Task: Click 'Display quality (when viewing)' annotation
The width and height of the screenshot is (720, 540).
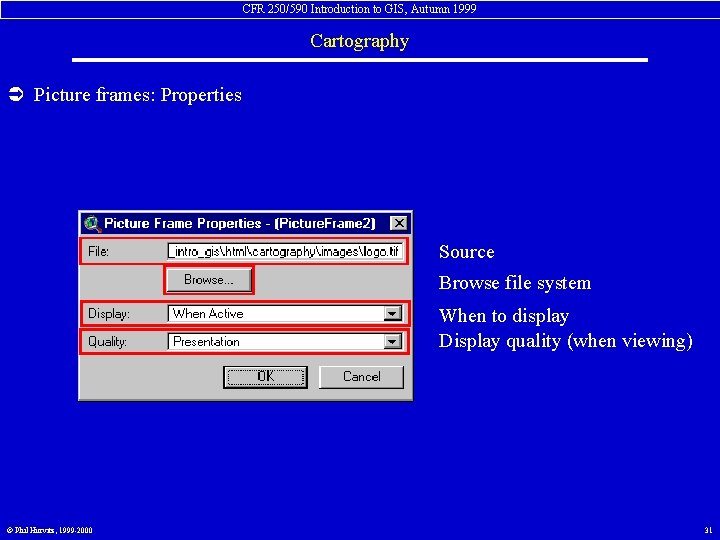Action: pyautogui.click(x=566, y=341)
